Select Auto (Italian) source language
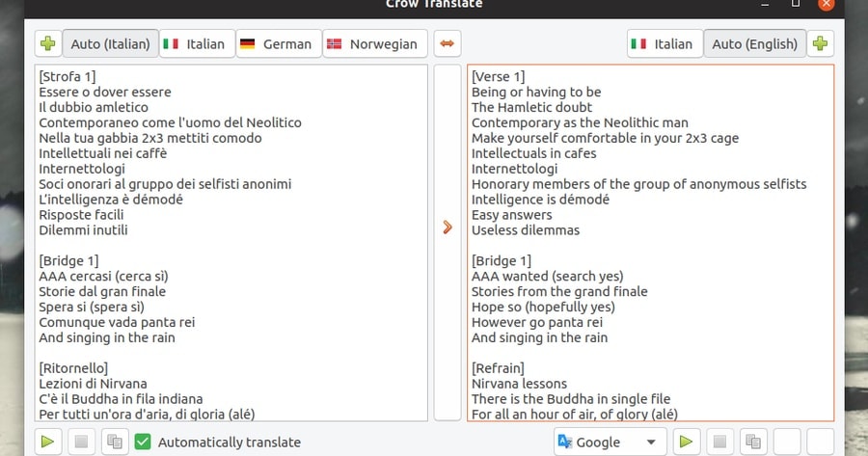This screenshot has height=456, width=868. [110, 43]
